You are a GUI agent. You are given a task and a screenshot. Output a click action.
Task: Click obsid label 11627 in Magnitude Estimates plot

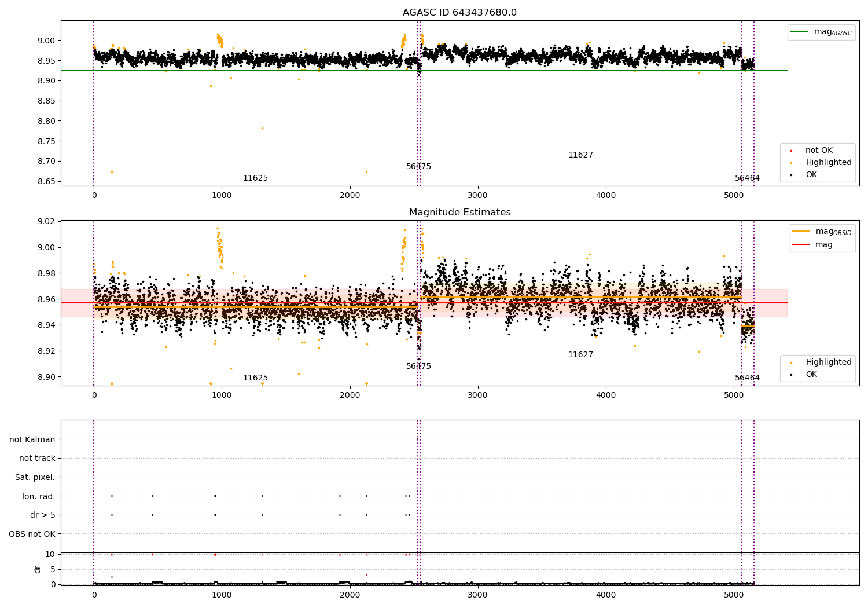[x=580, y=355]
